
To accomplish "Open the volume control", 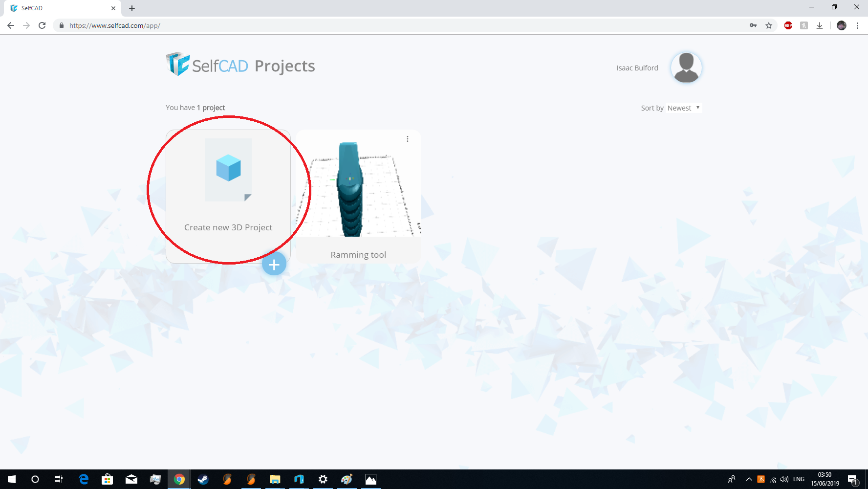I will point(784,479).
